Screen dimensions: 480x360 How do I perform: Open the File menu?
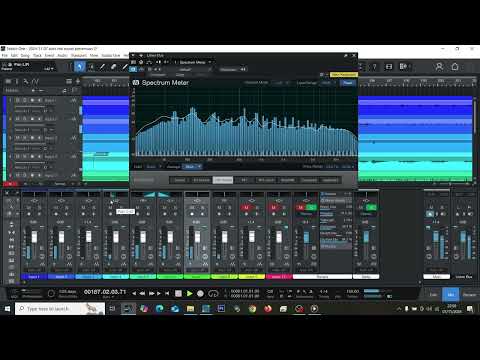5,55
